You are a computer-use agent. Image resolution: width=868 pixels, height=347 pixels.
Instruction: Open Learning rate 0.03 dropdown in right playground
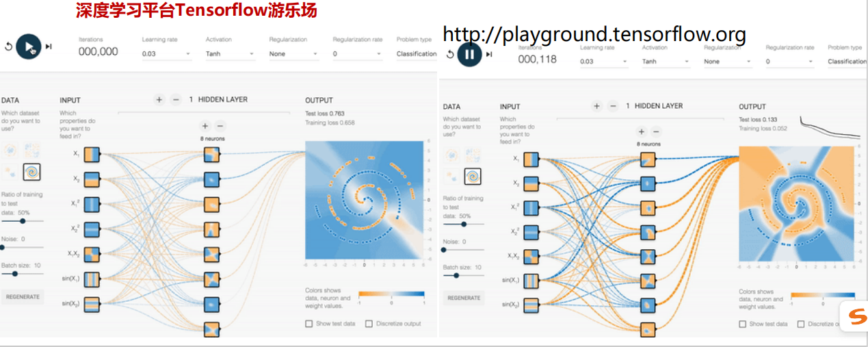(603, 61)
